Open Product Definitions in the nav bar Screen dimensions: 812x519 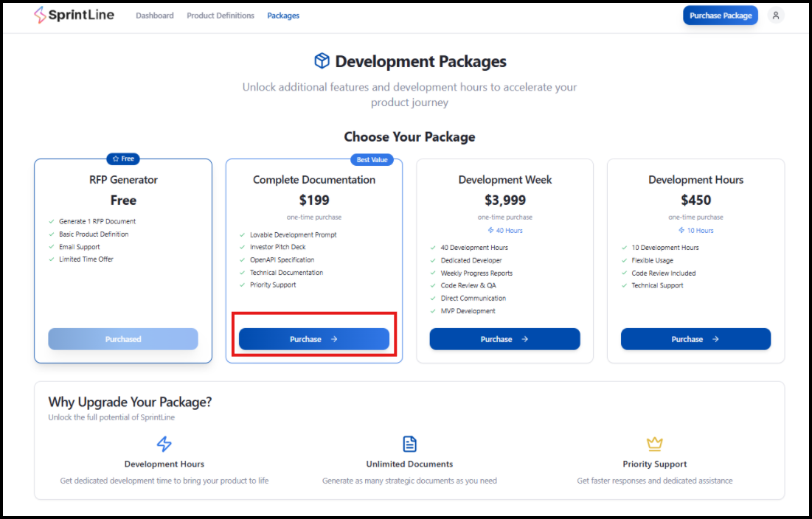[220, 15]
